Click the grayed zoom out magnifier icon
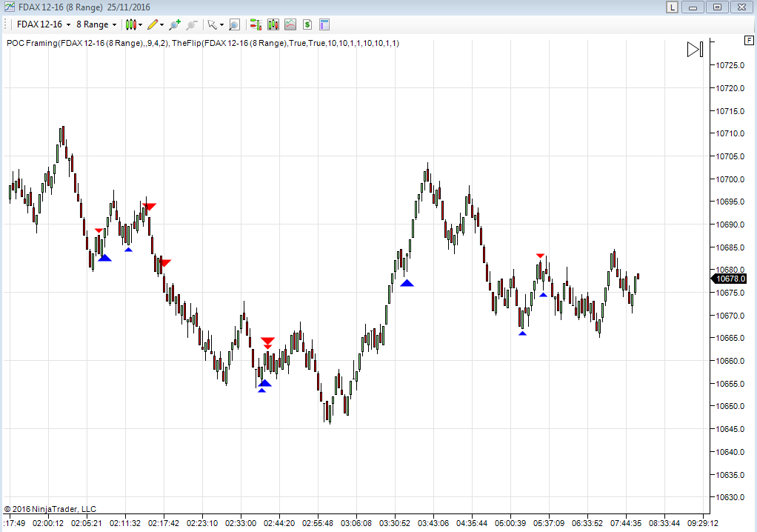This screenshot has height=532, width=757. point(192,24)
